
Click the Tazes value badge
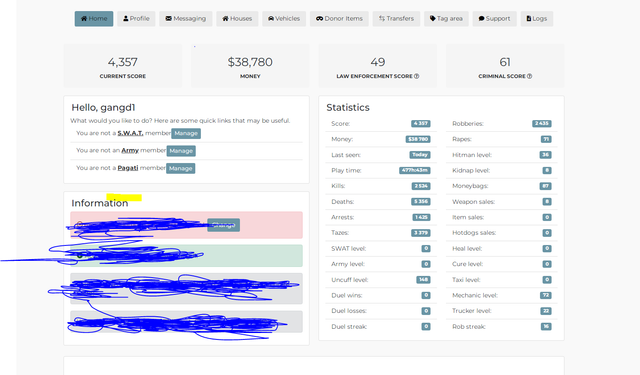(x=420, y=233)
